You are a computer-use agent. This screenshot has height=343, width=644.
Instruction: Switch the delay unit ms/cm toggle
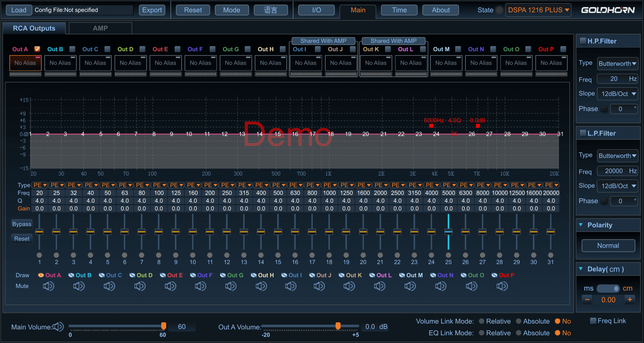pos(608,288)
